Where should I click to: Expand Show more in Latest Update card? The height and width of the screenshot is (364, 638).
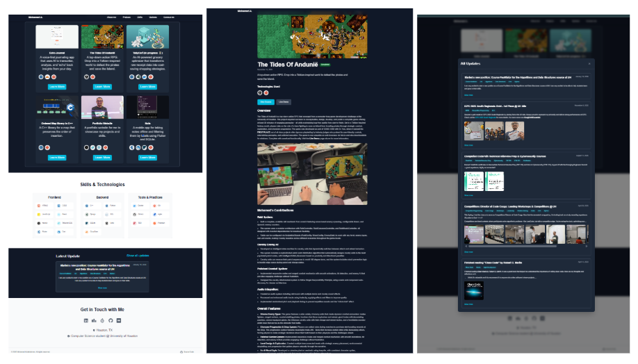102,287
